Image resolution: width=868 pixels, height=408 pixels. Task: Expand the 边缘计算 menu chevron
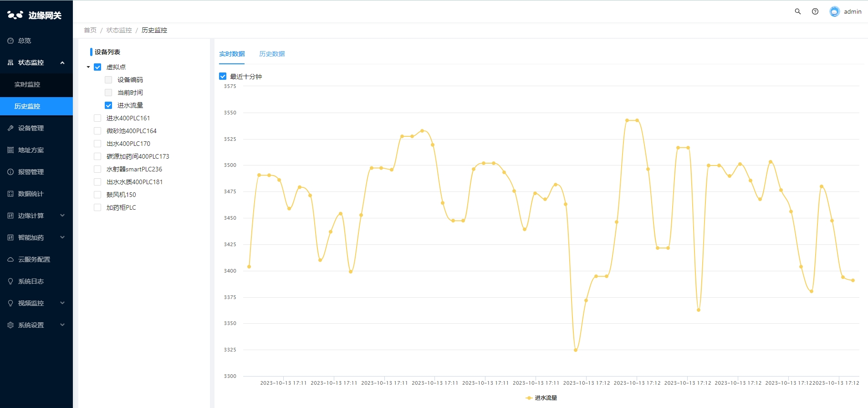click(62, 216)
